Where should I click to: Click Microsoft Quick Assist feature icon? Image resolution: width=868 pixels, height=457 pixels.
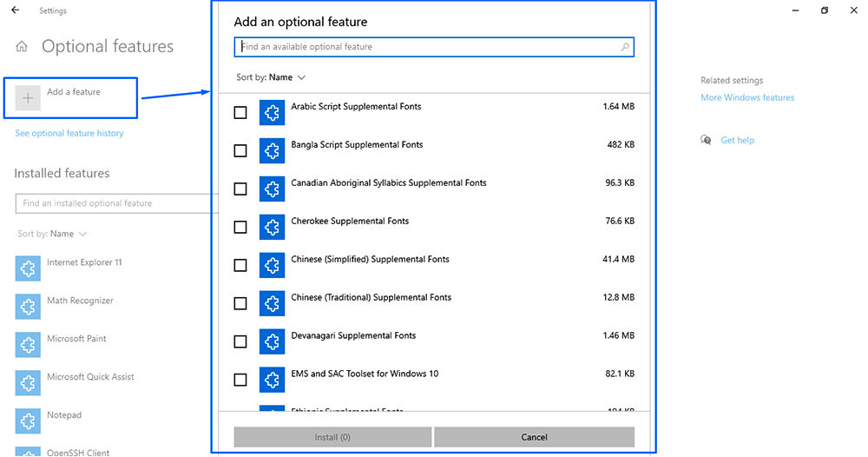28,383
